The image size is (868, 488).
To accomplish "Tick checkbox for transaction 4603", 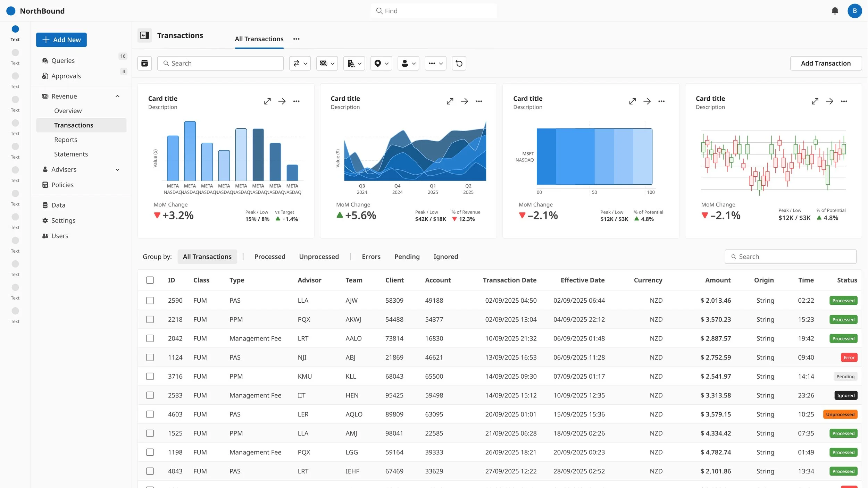I will (x=150, y=414).
